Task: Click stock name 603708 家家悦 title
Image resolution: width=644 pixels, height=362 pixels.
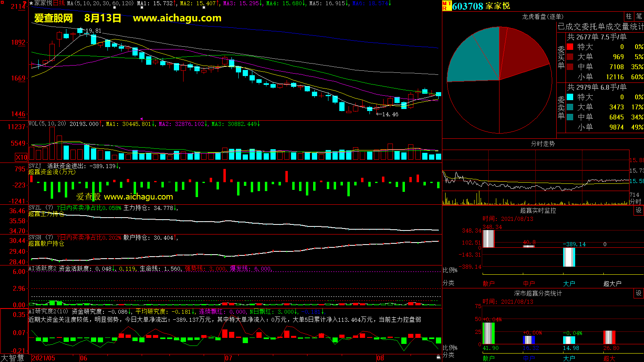Action: point(481,6)
